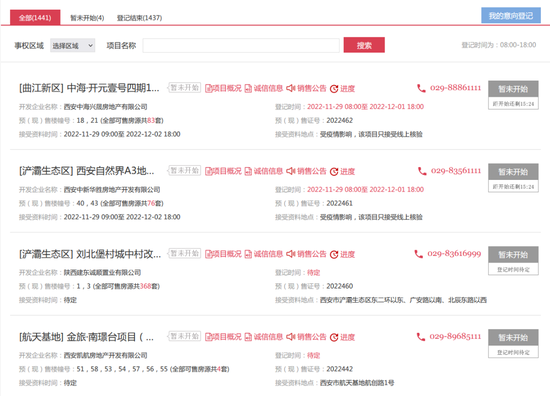Expand the 选择区域 dropdown

pyautogui.click(x=73, y=45)
